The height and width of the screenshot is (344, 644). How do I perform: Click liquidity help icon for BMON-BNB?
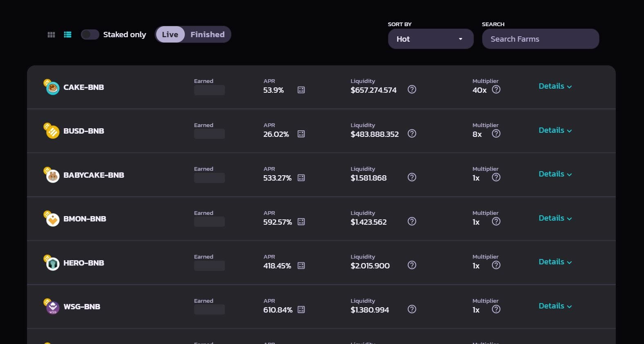click(412, 221)
